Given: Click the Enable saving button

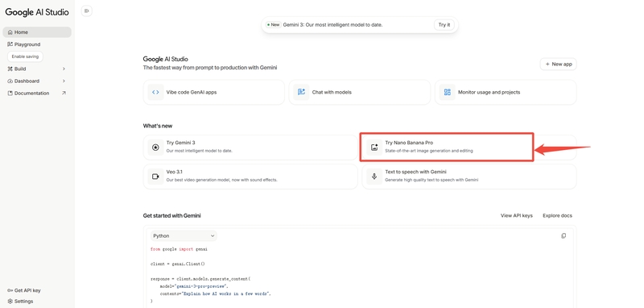Looking at the screenshot, I should coord(25,56).
